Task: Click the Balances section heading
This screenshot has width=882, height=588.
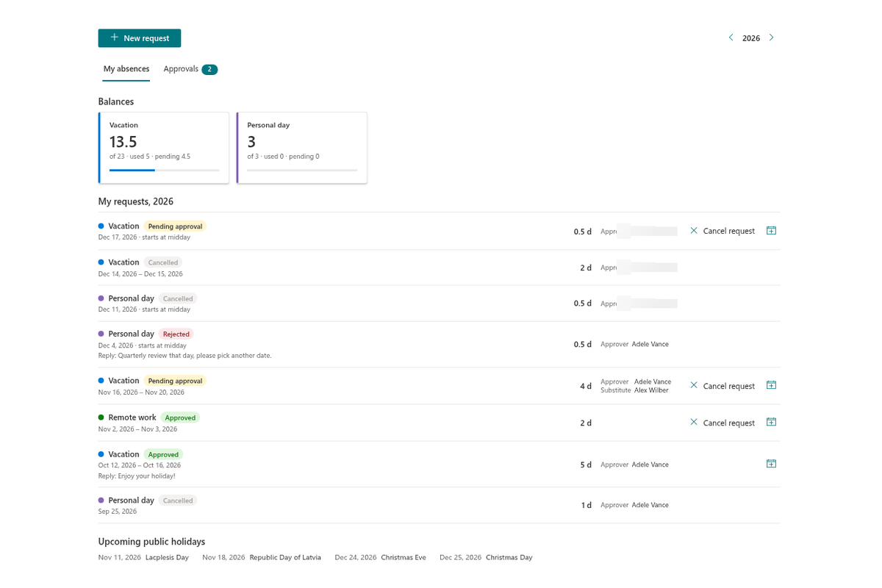Action: (116, 101)
